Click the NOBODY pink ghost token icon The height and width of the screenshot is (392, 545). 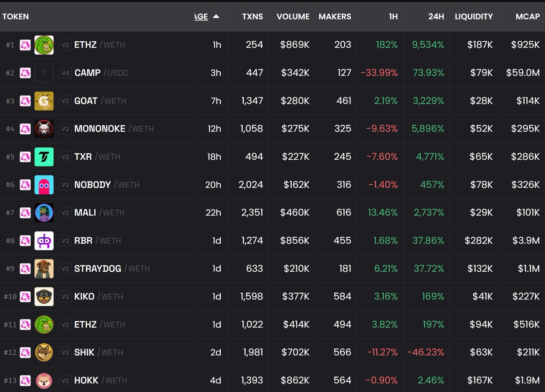[44, 185]
